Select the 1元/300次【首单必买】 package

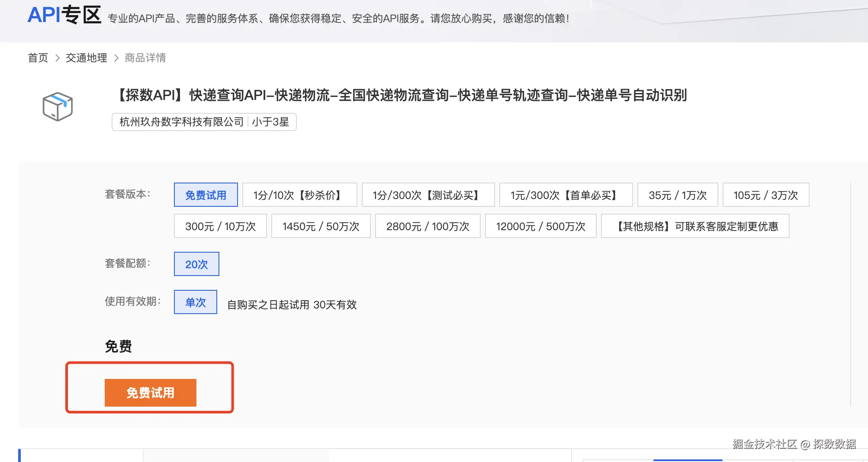[566, 195]
